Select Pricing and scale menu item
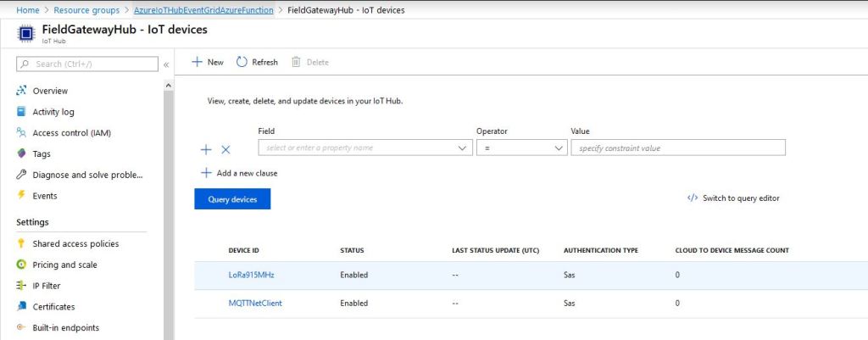 point(64,265)
